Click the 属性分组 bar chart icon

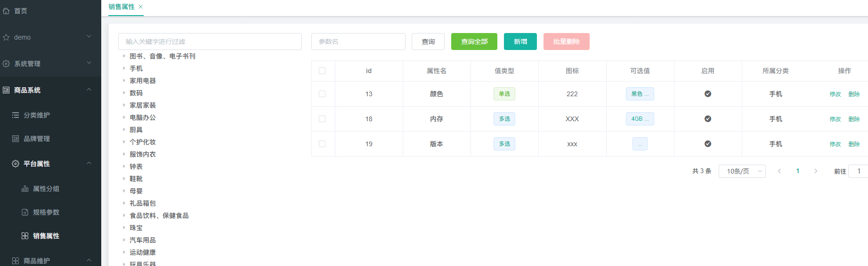(25, 189)
